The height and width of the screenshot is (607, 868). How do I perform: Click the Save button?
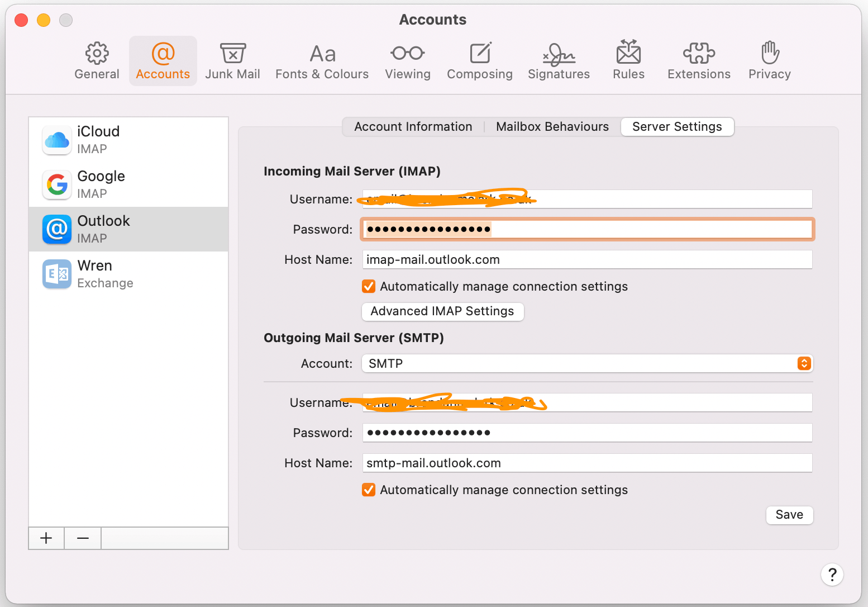click(789, 515)
